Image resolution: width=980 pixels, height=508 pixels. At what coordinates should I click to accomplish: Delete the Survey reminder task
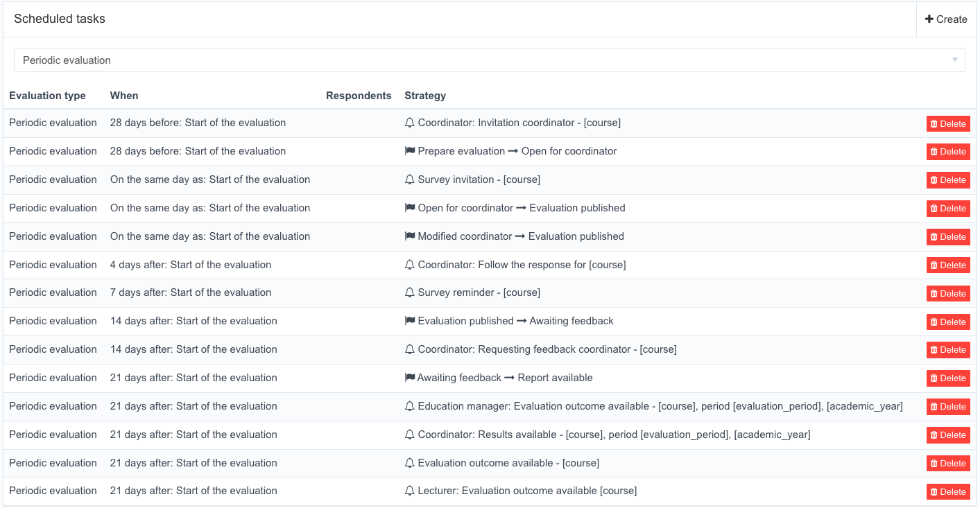click(x=948, y=294)
